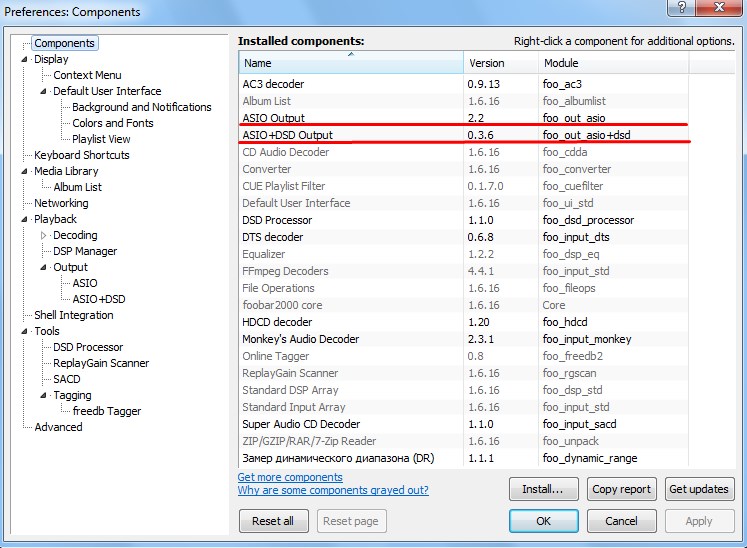This screenshot has width=747, height=548.
Task: Collapse the Display tree node
Action: click(24, 60)
